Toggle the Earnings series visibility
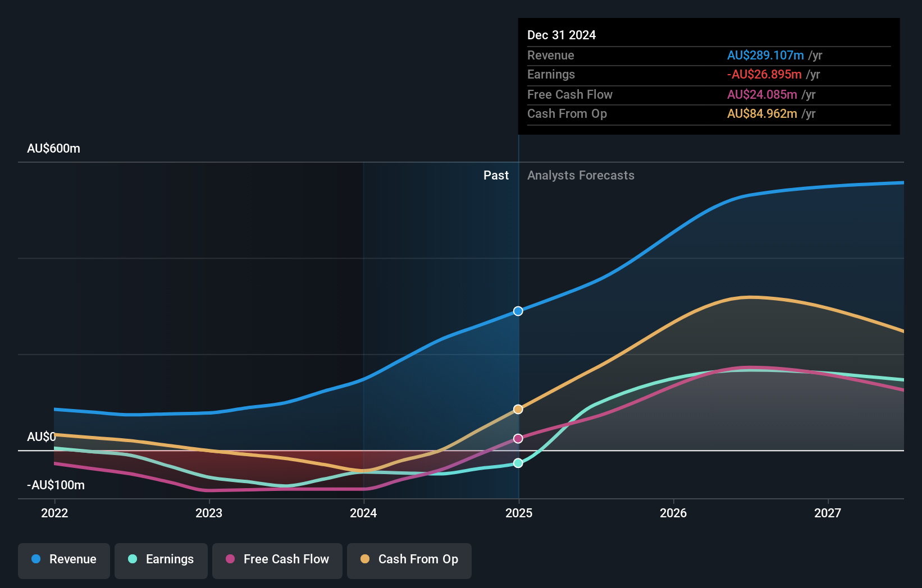The width and height of the screenshot is (922, 588). (x=161, y=559)
